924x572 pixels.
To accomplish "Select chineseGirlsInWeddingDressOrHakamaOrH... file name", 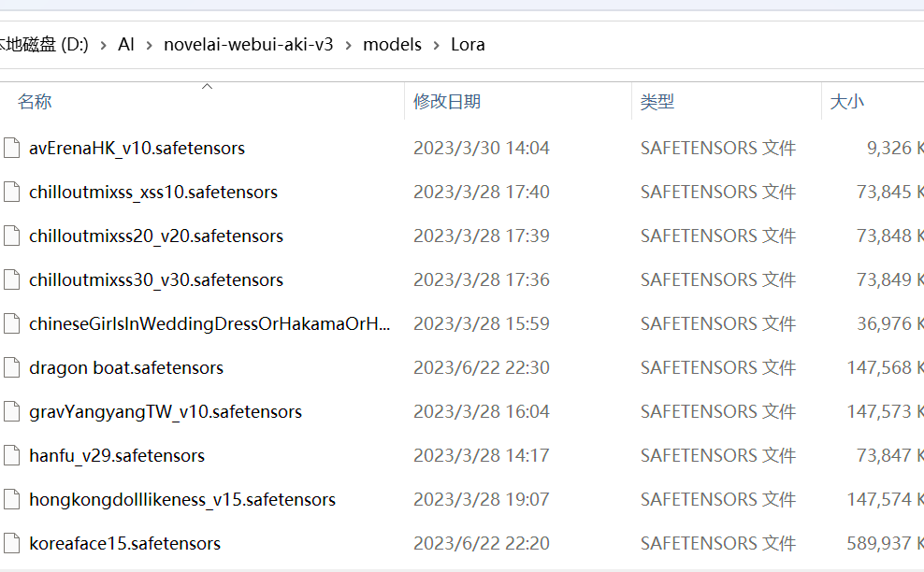I will coord(209,323).
